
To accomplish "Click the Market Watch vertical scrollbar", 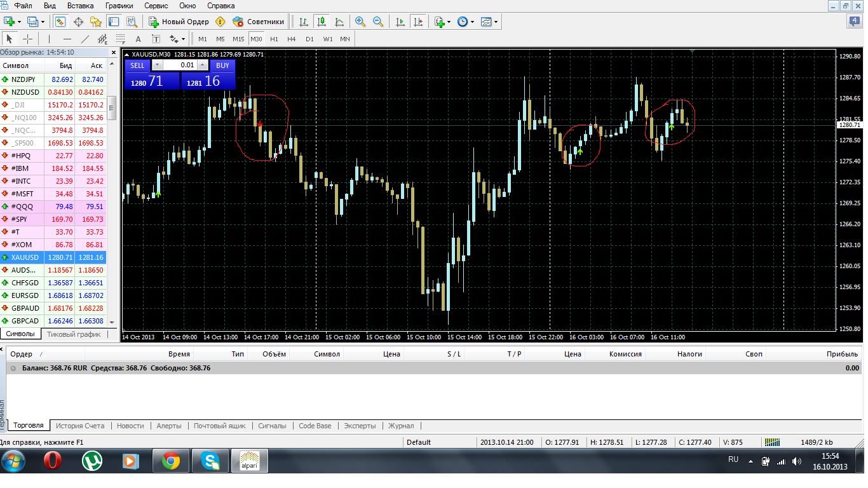I will 112,194.
